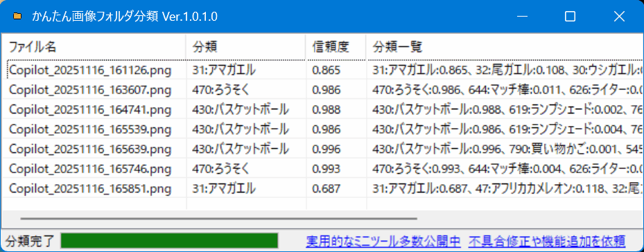Click classification list starting 430:バスケットボール:0.988

coord(507,109)
